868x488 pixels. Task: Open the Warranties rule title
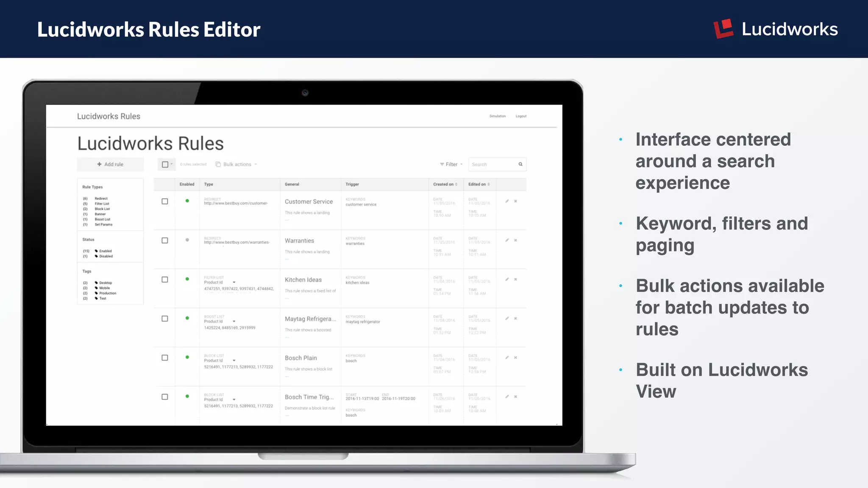[x=299, y=241]
